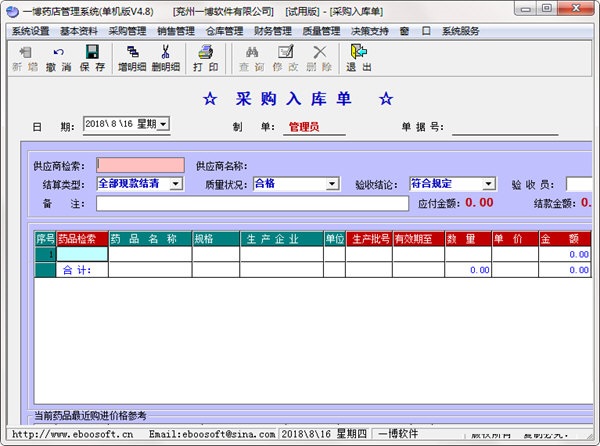The width and height of the screenshot is (600, 446).
Task: Open the 系统服务 menu
Action: [461, 31]
